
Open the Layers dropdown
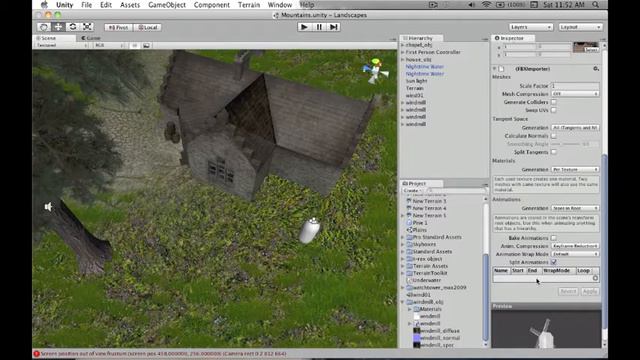pyautogui.click(x=531, y=27)
